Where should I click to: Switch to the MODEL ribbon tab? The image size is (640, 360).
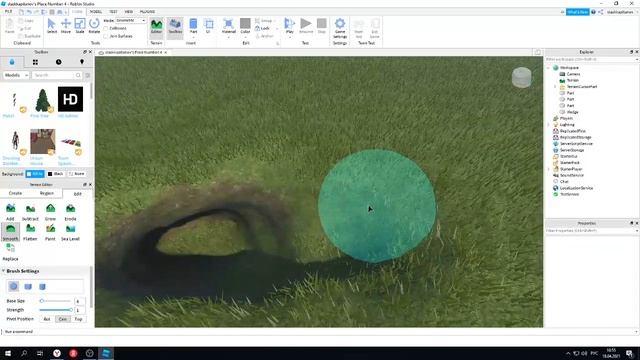[x=96, y=12]
